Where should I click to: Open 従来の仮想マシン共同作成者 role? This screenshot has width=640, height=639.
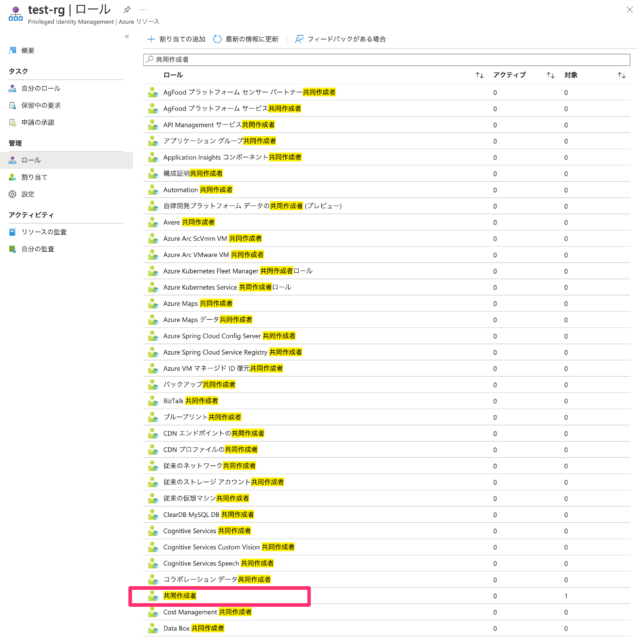206,498
